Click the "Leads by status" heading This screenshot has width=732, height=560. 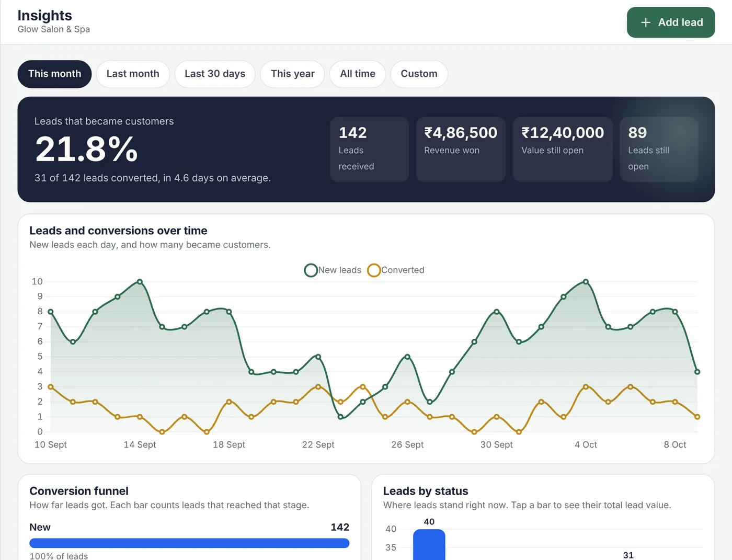tap(426, 491)
